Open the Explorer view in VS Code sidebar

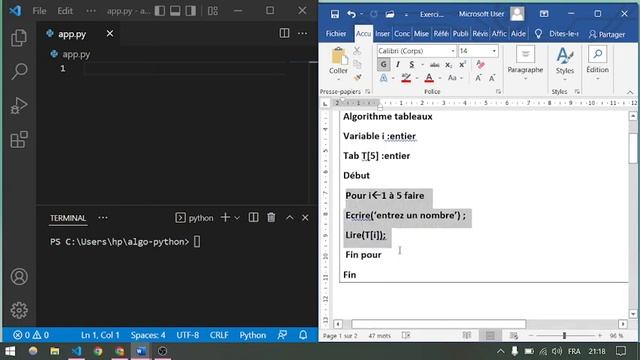click(19, 38)
